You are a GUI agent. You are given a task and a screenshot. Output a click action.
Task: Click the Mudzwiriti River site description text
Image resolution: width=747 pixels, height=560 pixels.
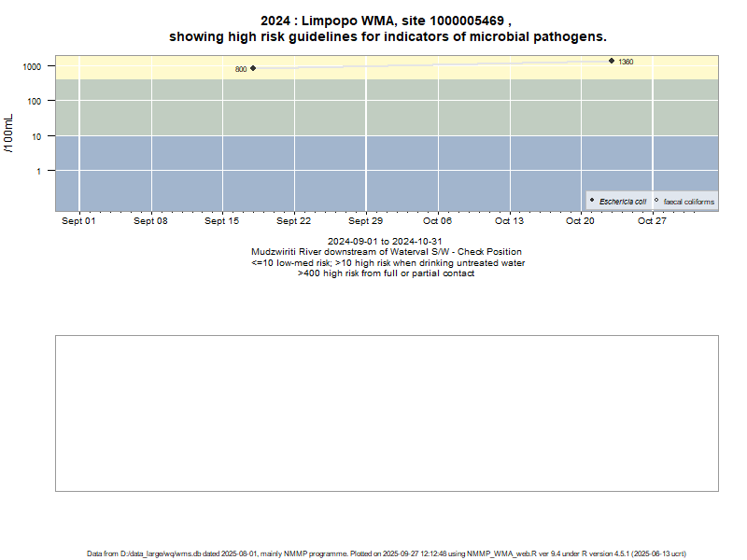(387, 252)
